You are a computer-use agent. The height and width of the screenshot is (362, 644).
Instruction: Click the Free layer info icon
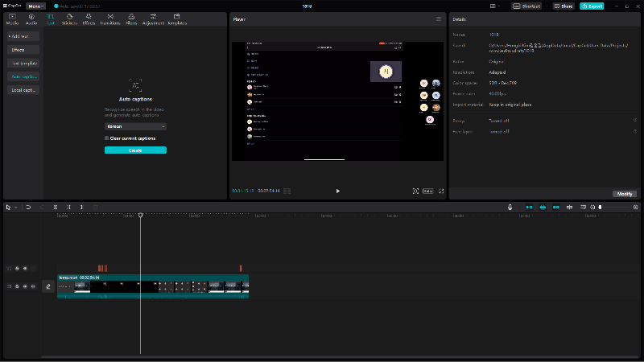(635, 131)
